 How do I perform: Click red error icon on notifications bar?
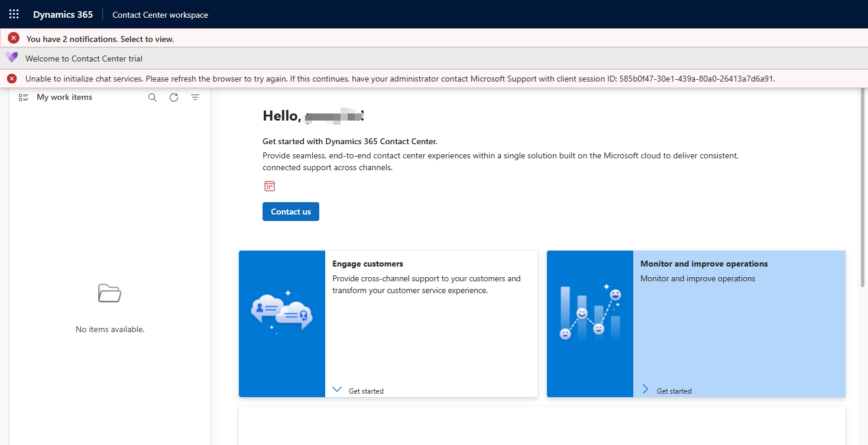[x=14, y=38]
